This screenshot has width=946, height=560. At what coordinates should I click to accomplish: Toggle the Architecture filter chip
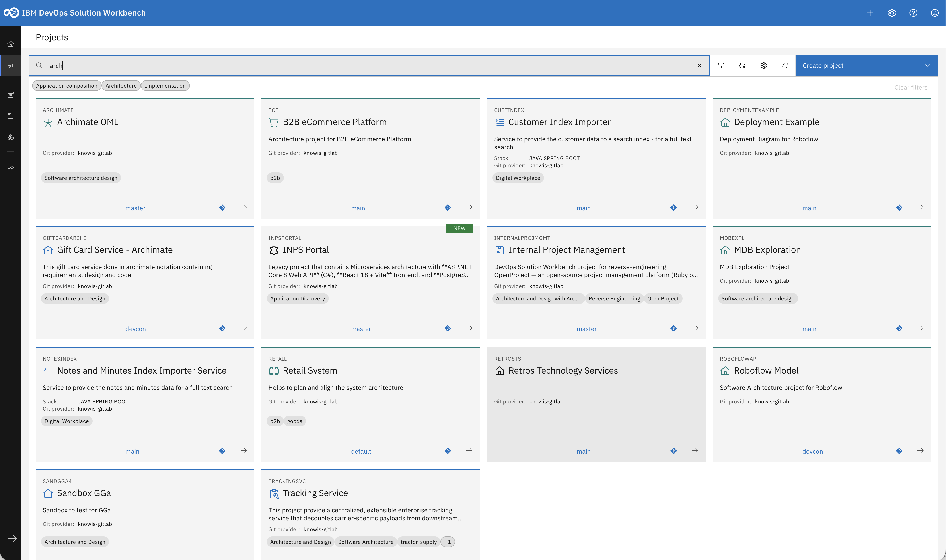[121, 86]
